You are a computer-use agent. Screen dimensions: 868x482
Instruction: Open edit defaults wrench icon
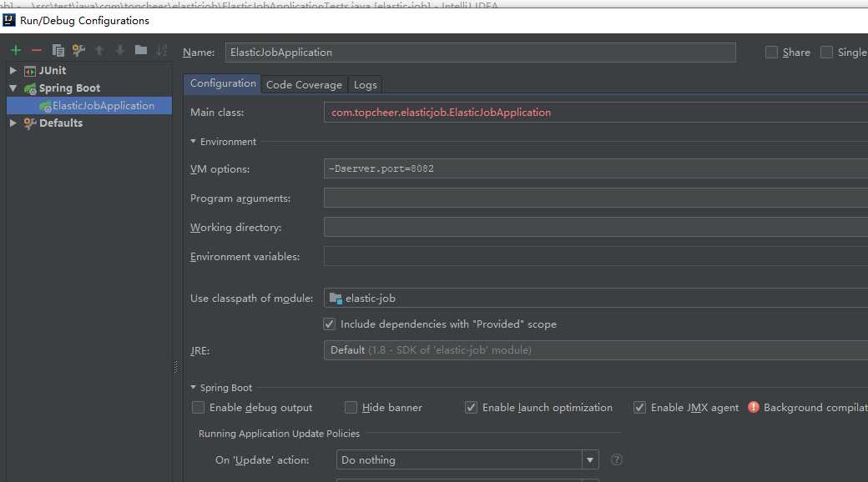78,50
